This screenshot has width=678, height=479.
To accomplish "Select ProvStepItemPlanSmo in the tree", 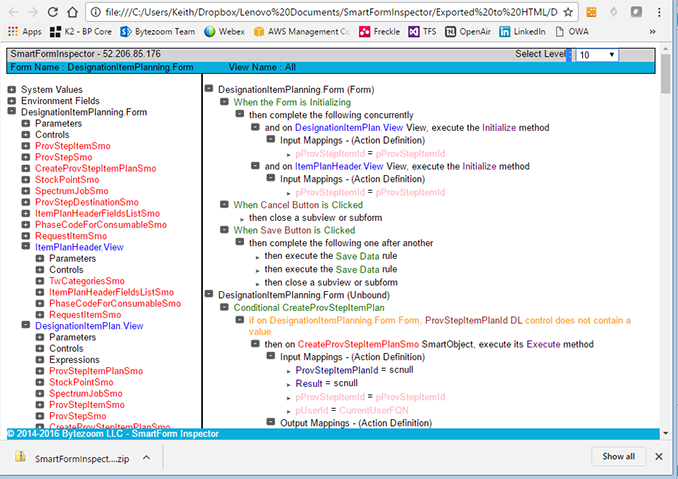I will click(96, 370).
